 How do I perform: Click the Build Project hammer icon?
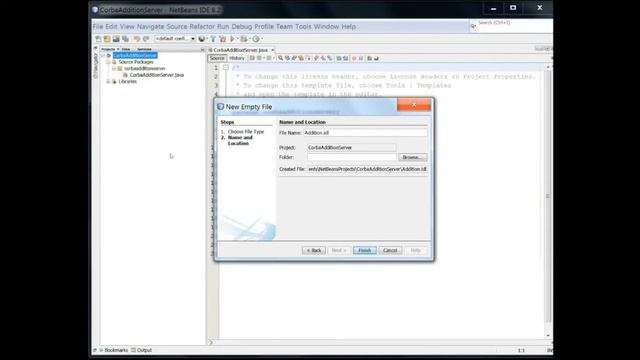pyautogui.click(x=213, y=39)
